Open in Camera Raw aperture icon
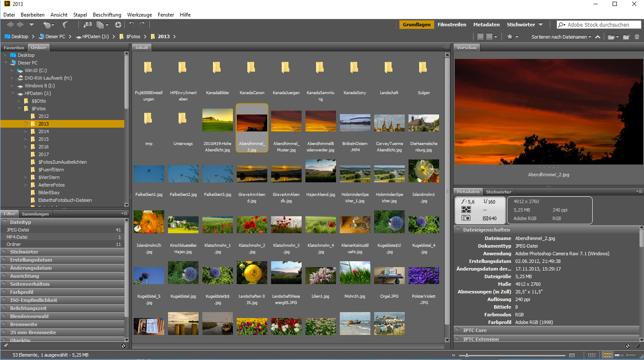The height and width of the screenshot is (360, 644). (x=118, y=25)
